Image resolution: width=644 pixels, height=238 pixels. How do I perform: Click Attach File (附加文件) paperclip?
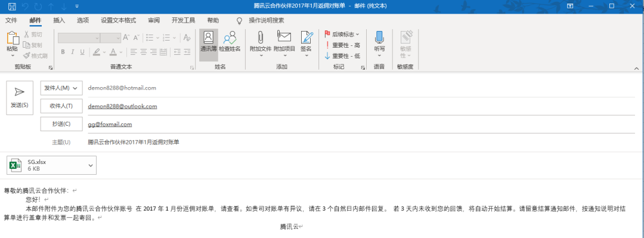[261, 38]
